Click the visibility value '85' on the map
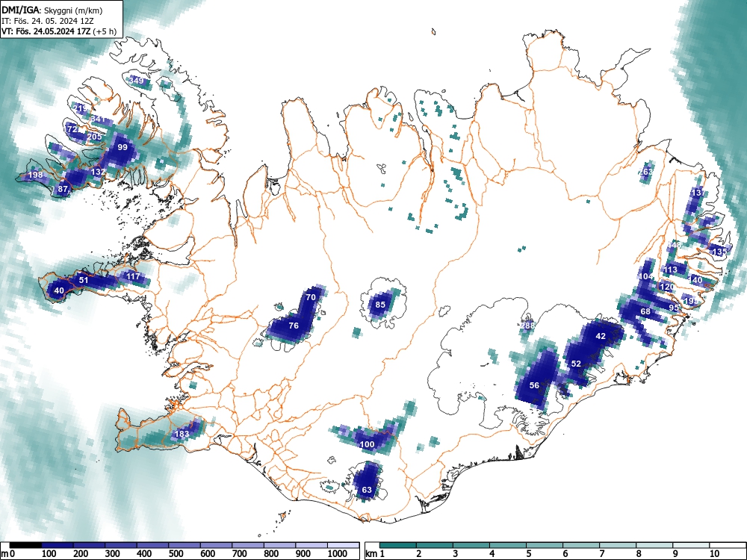747x560 pixels. (380, 305)
